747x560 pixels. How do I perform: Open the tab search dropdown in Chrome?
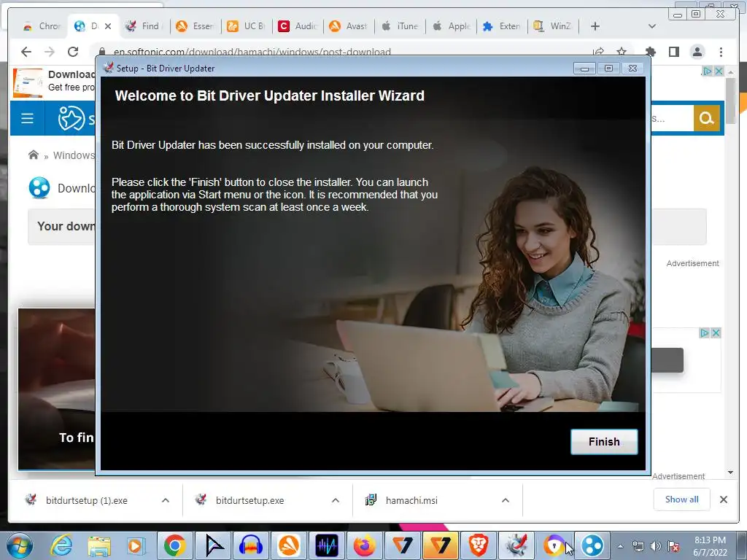(x=652, y=26)
